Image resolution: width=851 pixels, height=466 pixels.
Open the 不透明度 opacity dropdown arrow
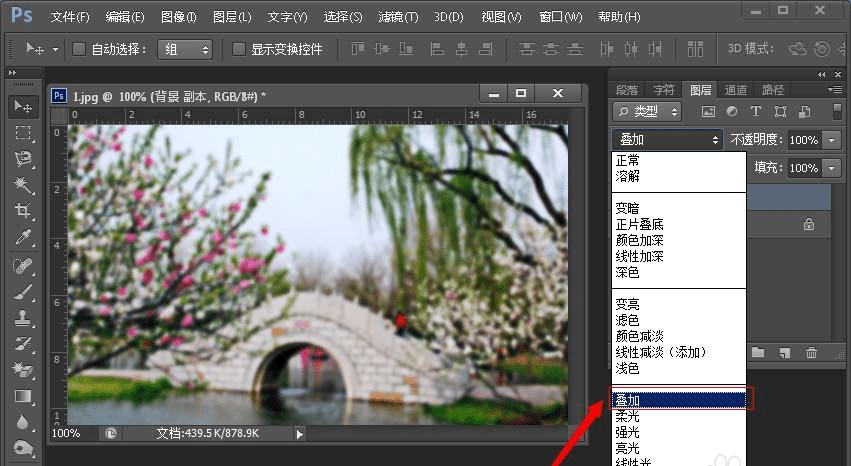point(831,140)
